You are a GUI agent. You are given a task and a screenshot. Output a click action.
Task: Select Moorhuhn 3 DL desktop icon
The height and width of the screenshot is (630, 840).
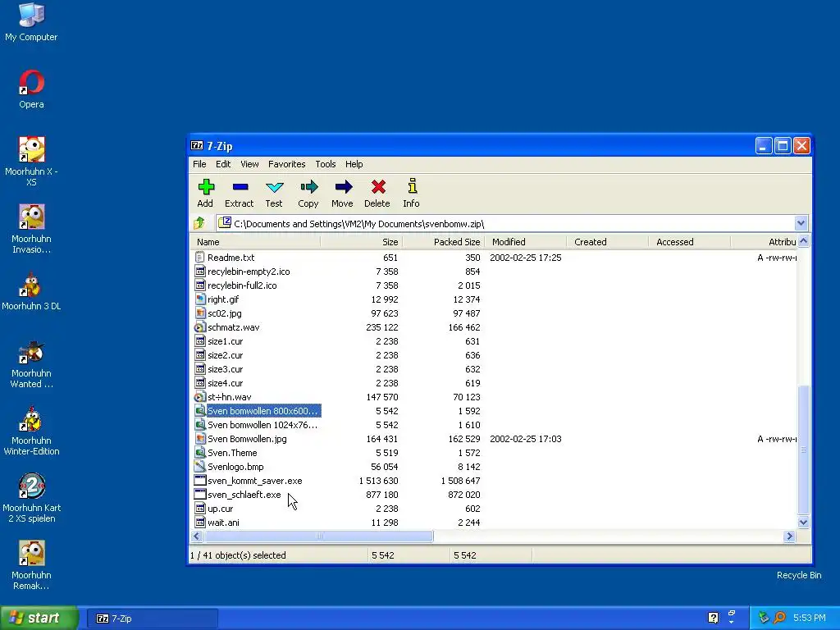(31, 285)
